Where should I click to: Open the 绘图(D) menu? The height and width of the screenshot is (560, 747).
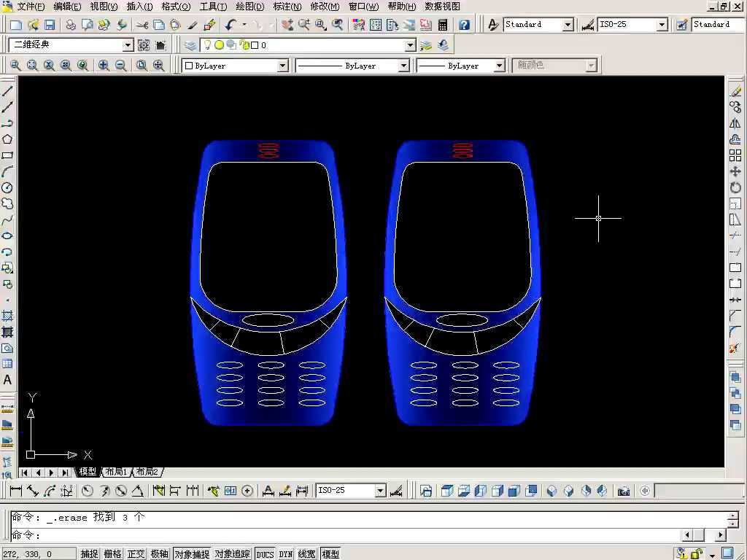coord(249,7)
